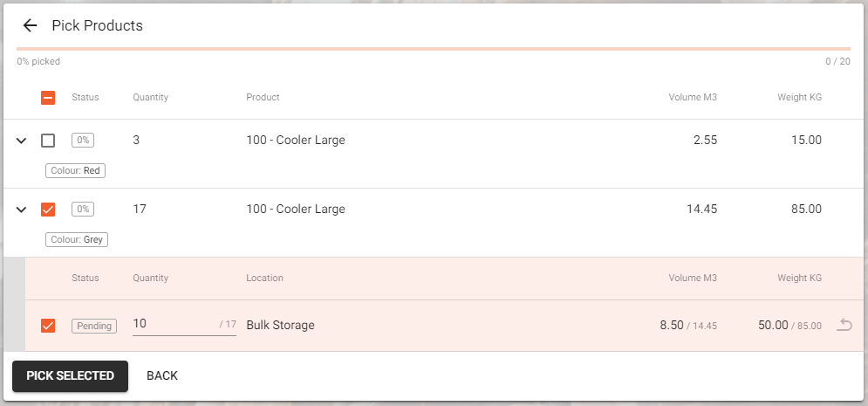The height and width of the screenshot is (406, 868).
Task: Click the PICK SELECTED button
Action: coord(71,376)
